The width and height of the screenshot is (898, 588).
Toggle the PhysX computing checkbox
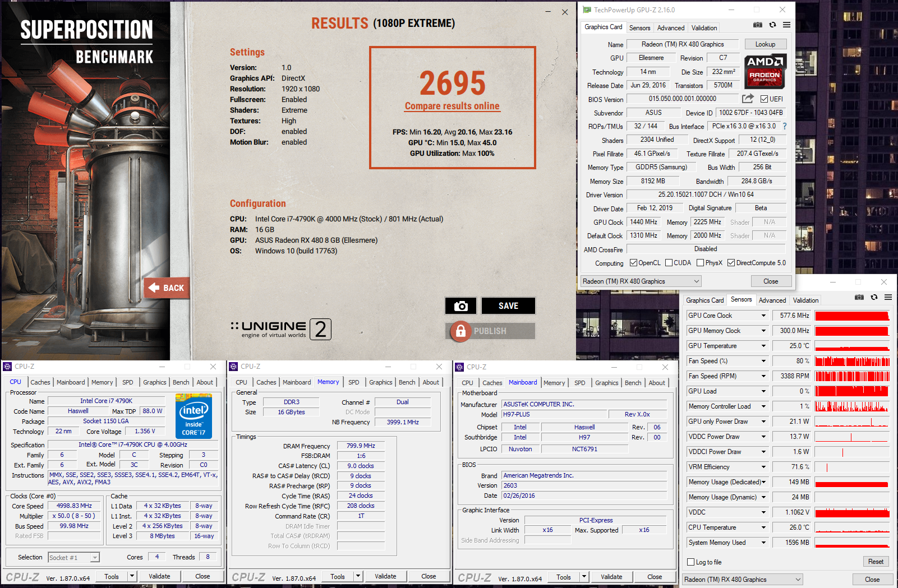click(700, 262)
